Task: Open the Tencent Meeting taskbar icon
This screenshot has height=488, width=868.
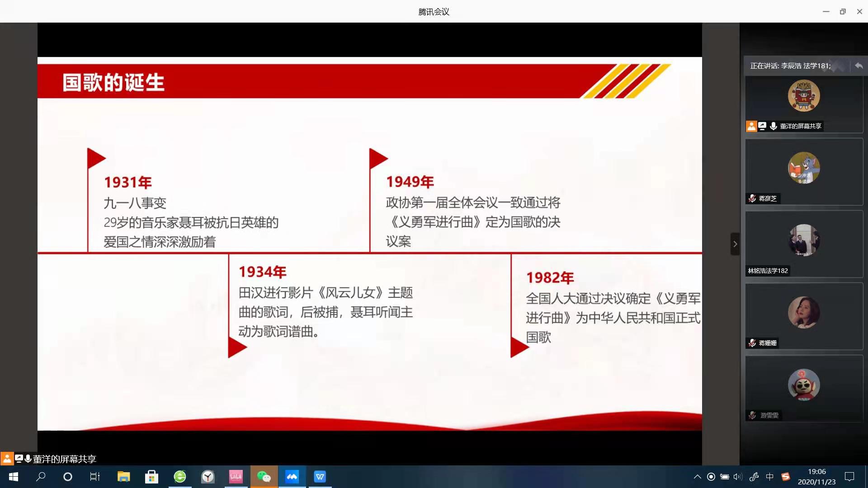Action: click(x=292, y=477)
